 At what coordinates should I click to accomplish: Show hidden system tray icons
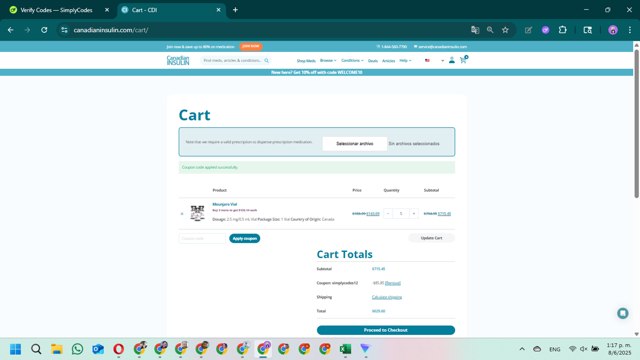522,349
